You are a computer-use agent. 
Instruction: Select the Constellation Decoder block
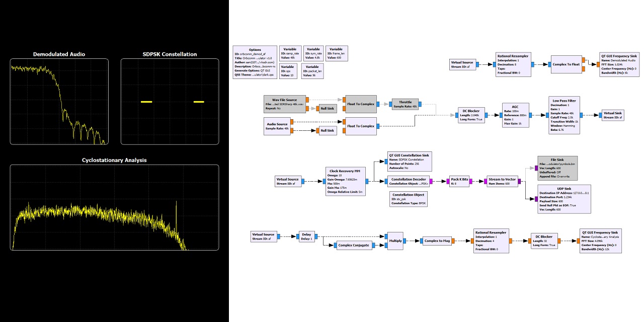pos(409,182)
